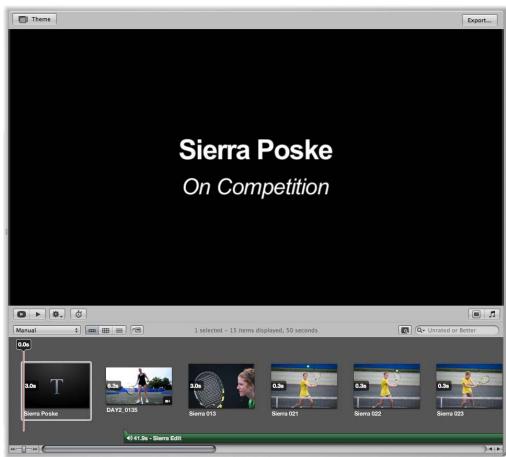506x457 pixels.
Task: Click the 0.0s playhead marker
Action: pyautogui.click(x=24, y=344)
